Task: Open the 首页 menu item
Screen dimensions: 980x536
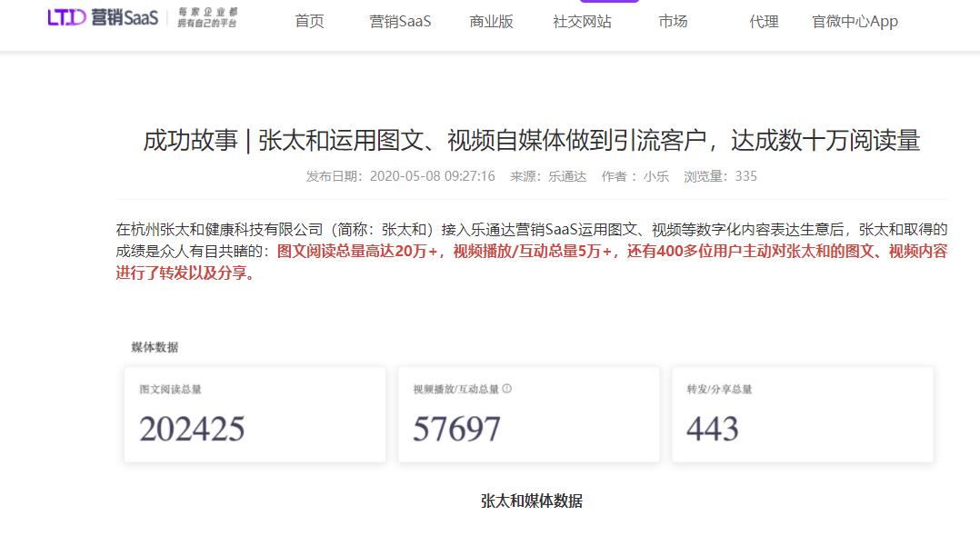Action: click(309, 21)
